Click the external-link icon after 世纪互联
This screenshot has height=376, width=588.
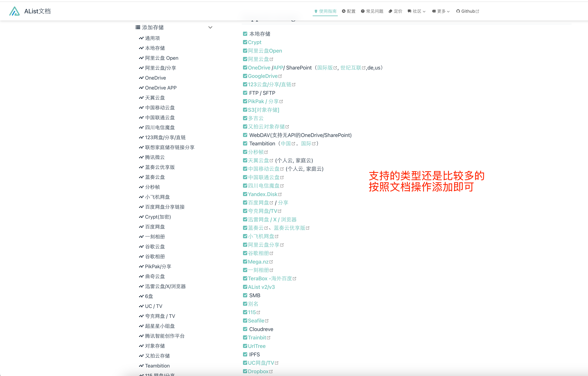click(364, 68)
